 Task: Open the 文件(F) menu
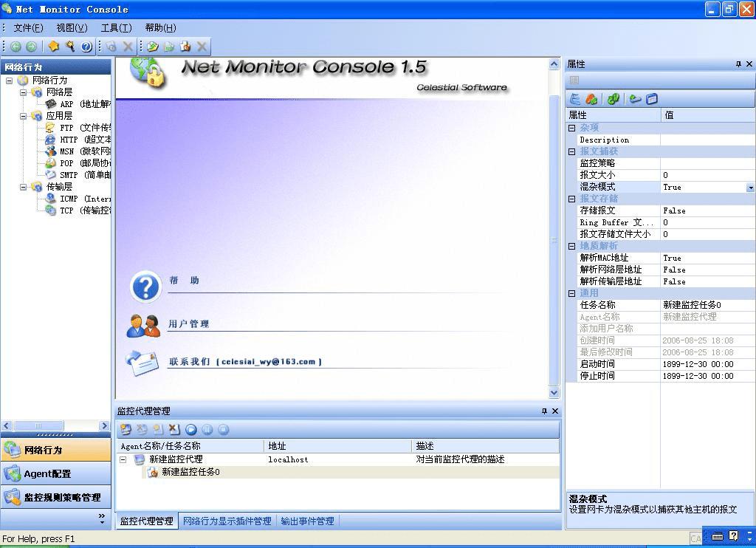coord(29,28)
